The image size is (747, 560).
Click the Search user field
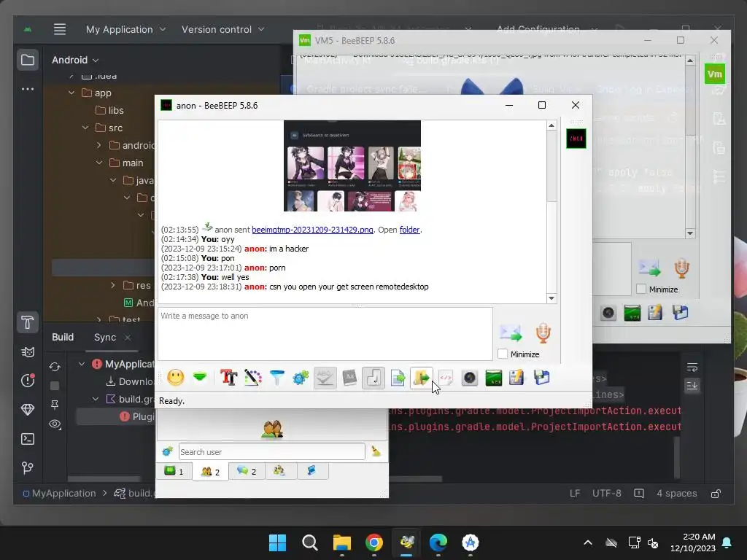pyautogui.click(x=271, y=451)
